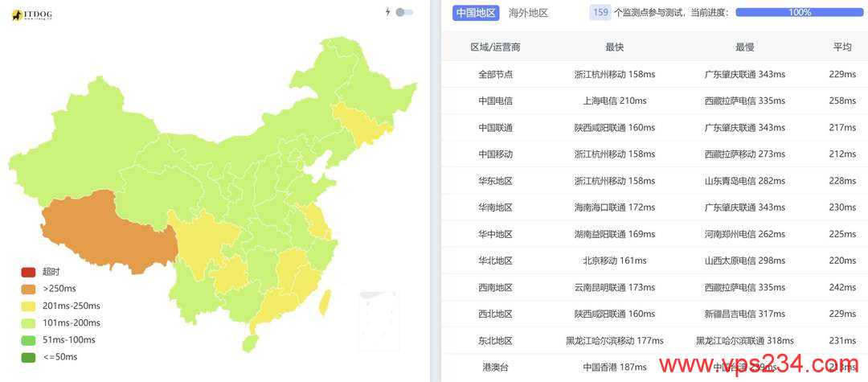Click 黑龙江哈尔滨移动 177ms cell

click(615, 341)
